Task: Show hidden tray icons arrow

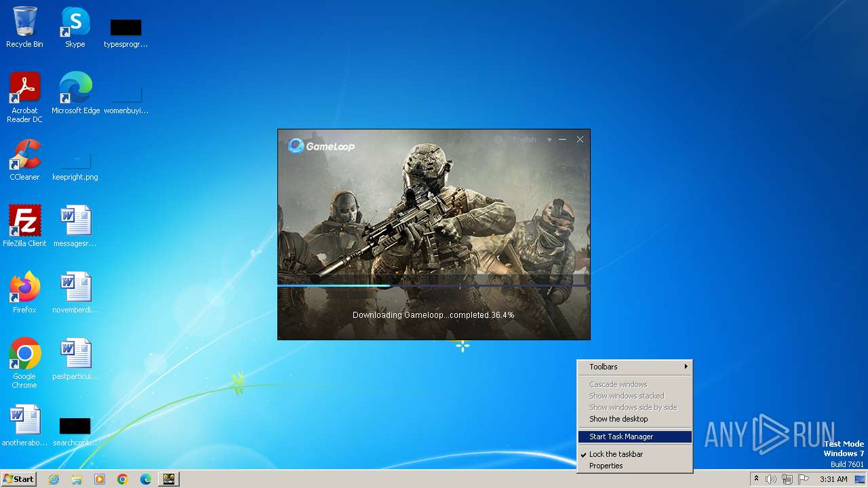Action: point(756,479)
